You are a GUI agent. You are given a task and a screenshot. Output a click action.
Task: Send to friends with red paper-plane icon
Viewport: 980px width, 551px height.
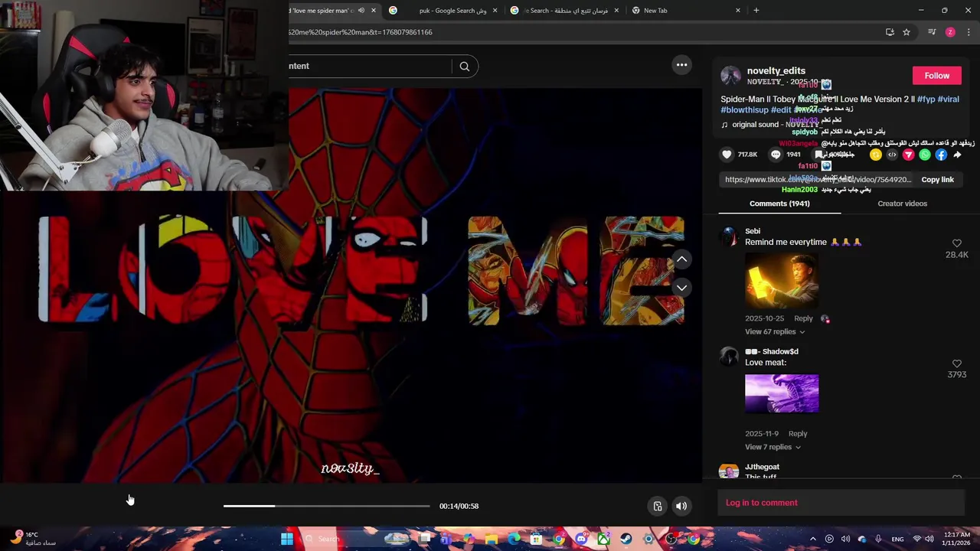(908, 155)
